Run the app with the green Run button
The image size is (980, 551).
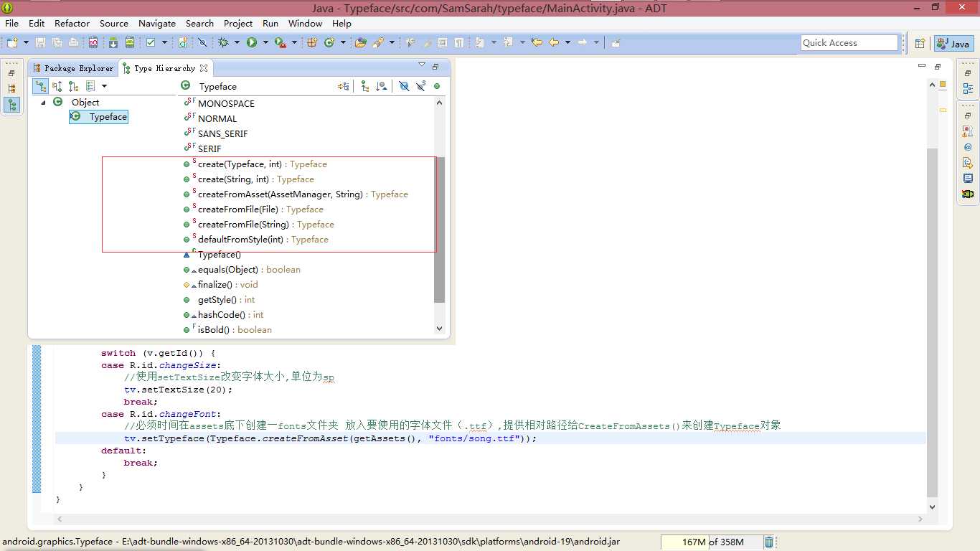pos(252,43)
